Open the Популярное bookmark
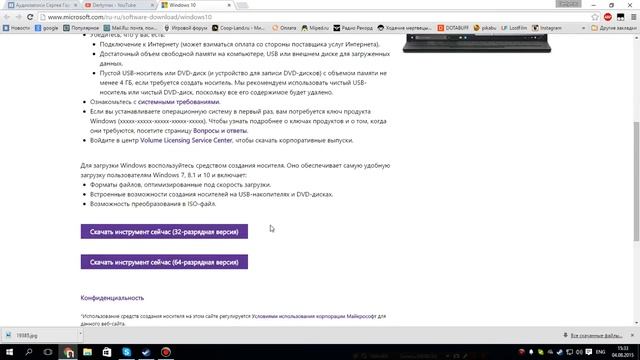This screenshot has width=640, height=360. tap(81, 28)
